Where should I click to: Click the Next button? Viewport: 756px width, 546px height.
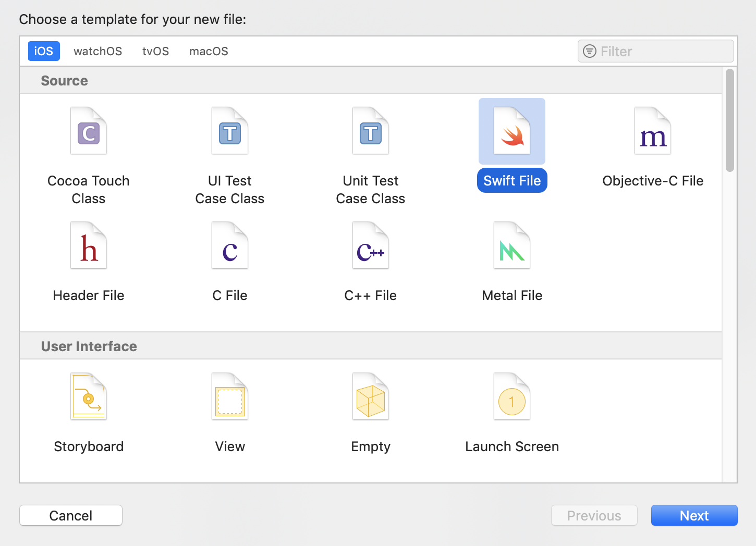(694, 515)
